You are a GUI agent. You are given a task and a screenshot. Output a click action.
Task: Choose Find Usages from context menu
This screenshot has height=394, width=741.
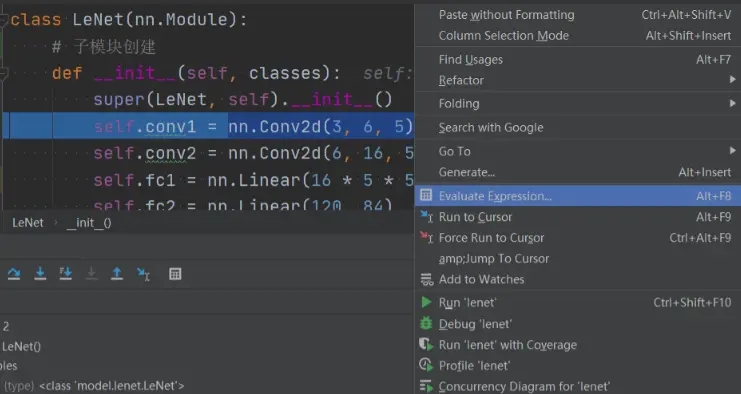[x=577, y=60]
